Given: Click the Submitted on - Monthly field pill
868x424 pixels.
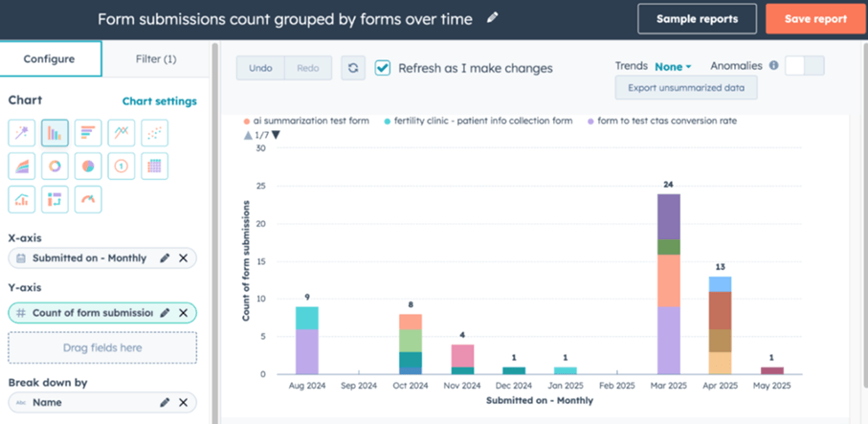Looking at the screenshot, I should click(x=102, y=258).
